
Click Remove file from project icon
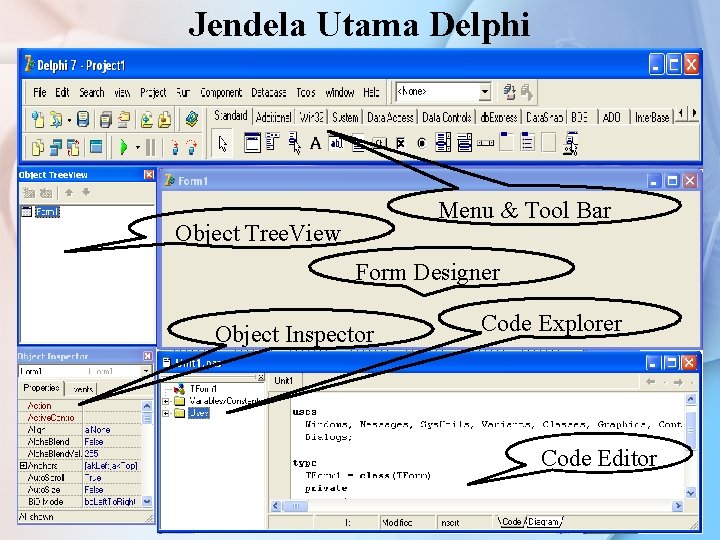coord(164,119)
